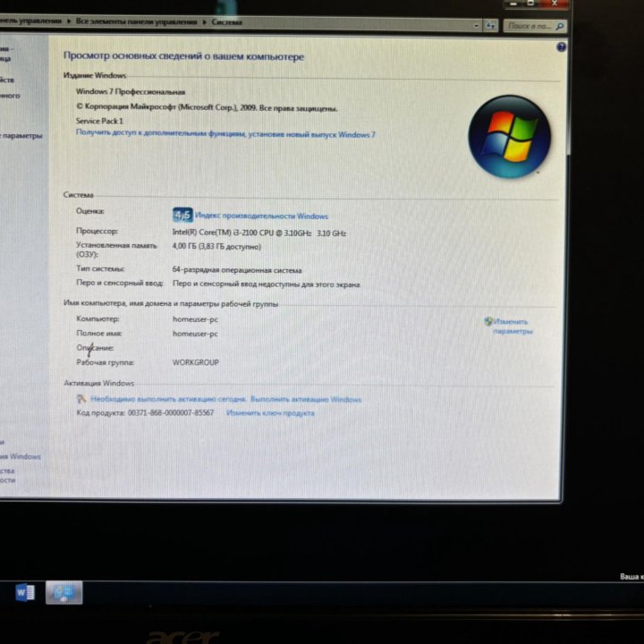Click Изменить параметры link
Screen dimensions: 644x644
coord(513,326)
